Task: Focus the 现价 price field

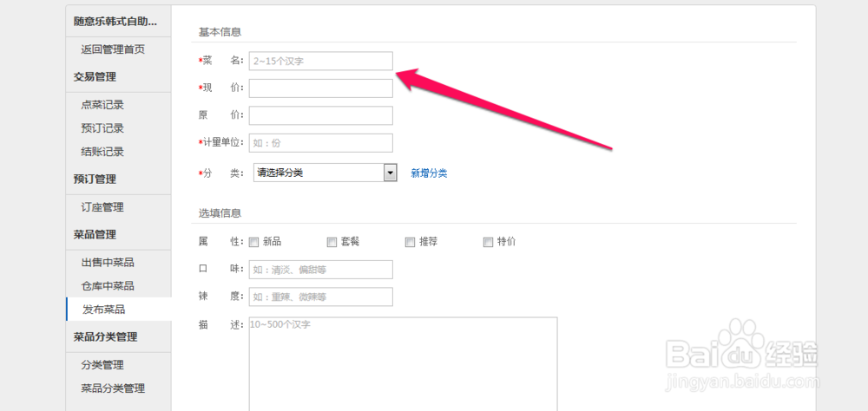Action: [320, 88]
